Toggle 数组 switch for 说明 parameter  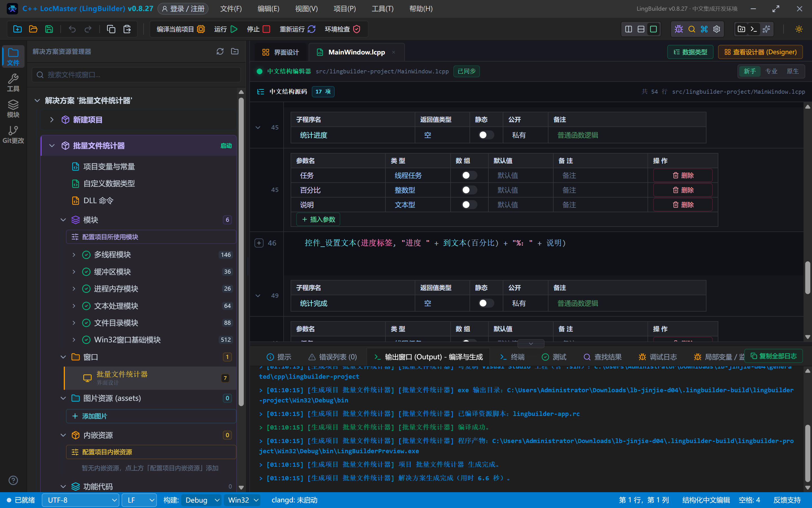[469, 205]
